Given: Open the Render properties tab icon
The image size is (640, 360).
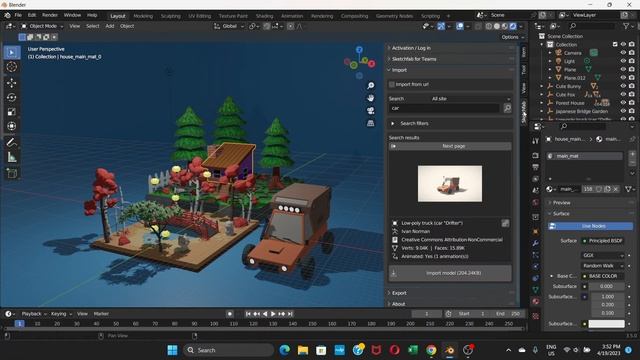Looking at the screenshot, I should 535,156.
